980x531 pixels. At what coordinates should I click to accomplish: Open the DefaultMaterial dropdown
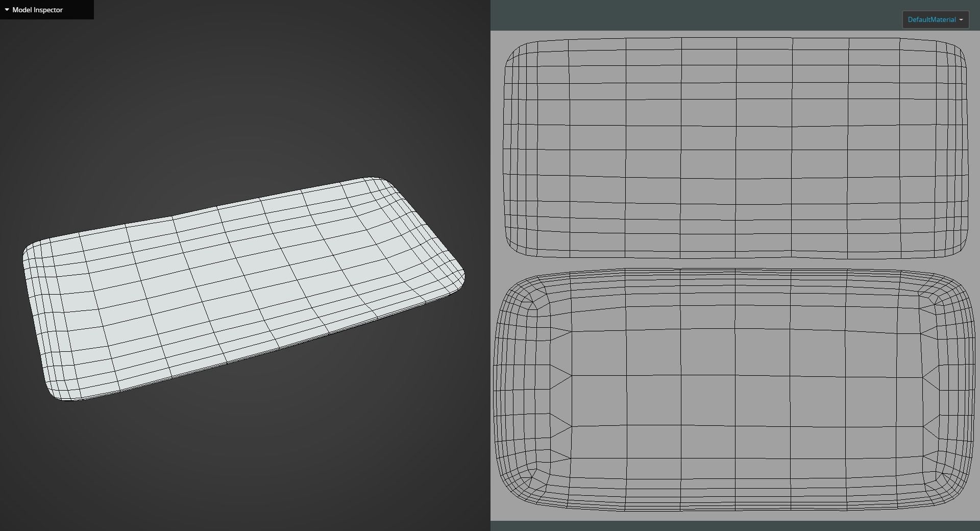point(936,19)
